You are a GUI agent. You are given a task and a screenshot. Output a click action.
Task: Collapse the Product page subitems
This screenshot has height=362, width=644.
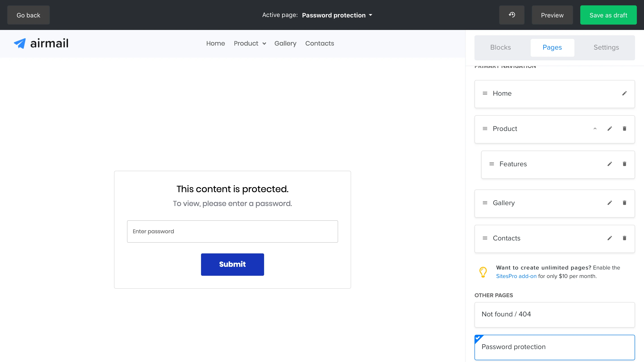pyautogui.click(x=595, y=129)
